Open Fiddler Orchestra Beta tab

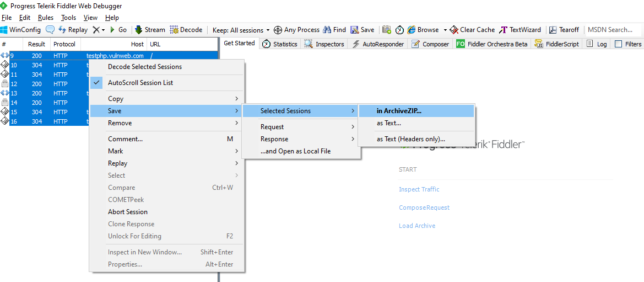pyautogui.click(x=492, y=44)
